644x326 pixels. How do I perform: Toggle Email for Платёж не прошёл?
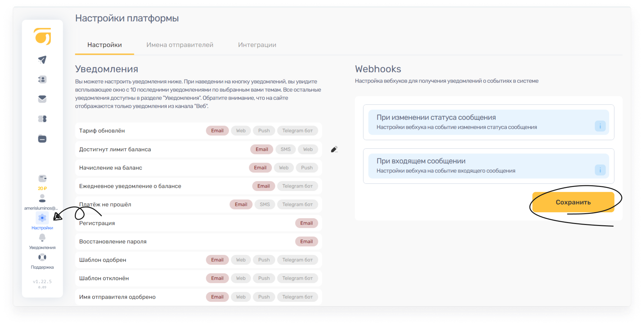tap(241, 204)
